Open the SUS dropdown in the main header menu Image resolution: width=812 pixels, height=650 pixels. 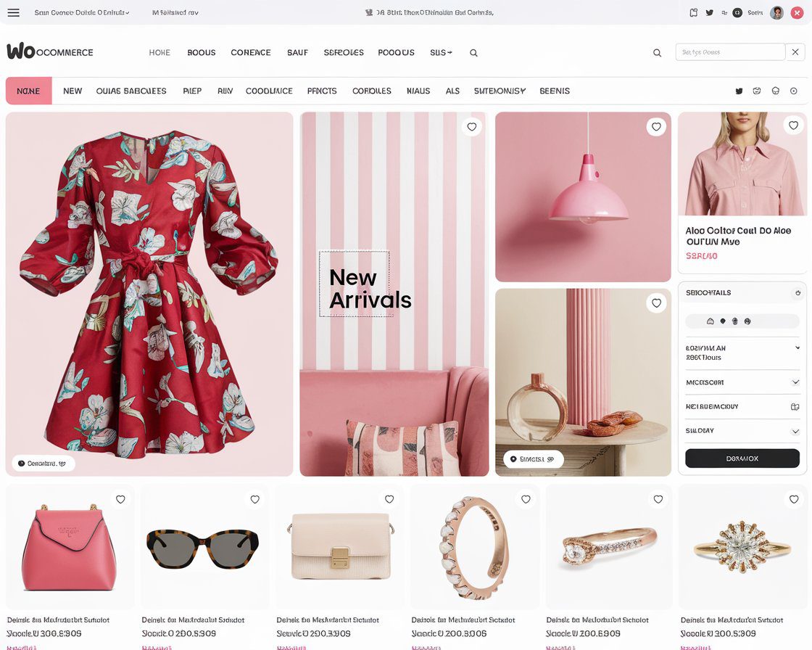(x=441, y=52)
